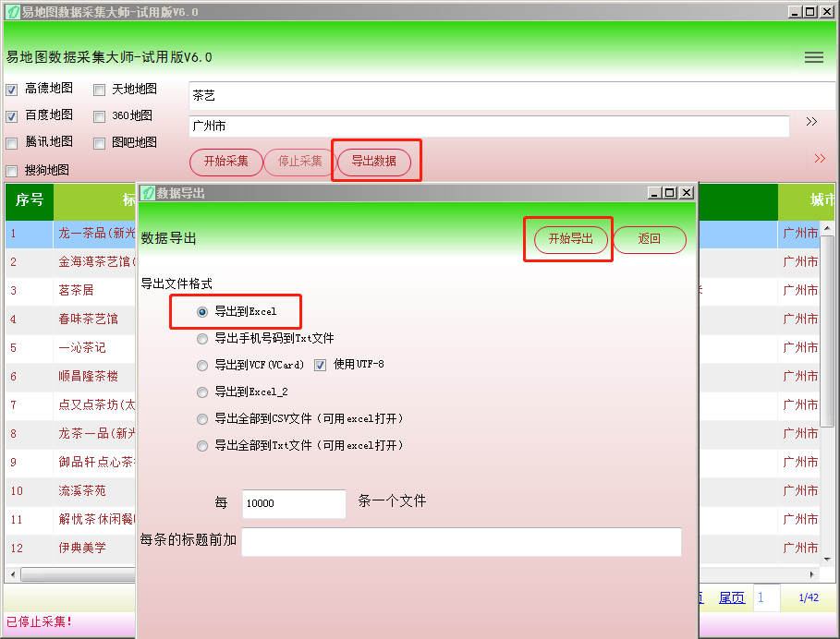840x639 pixels.
Task: Select 导出全部到Txt文件 option
Action: (x=202, y=446)
